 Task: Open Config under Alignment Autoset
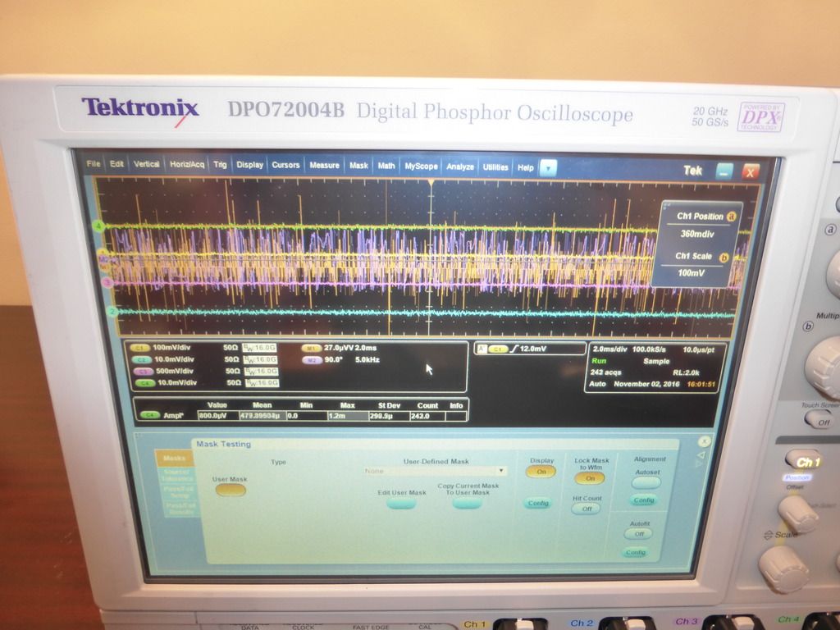point(644,500)
